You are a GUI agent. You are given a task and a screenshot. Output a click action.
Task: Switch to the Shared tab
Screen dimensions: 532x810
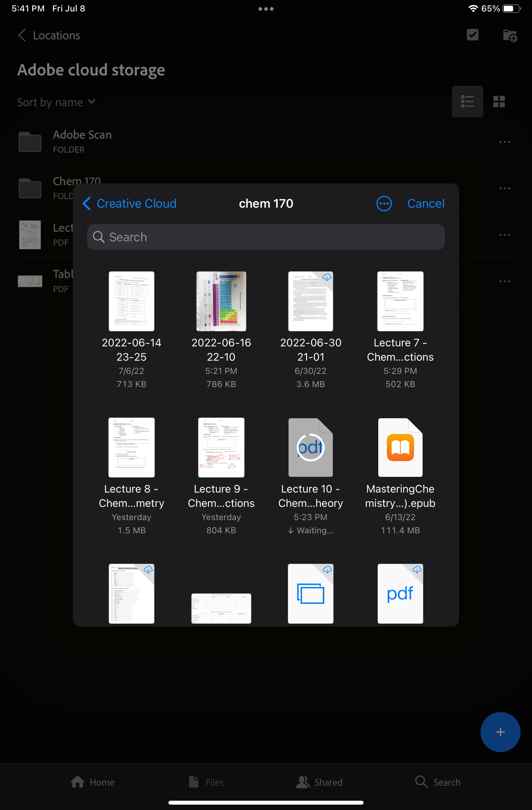[x=319, y=782]
